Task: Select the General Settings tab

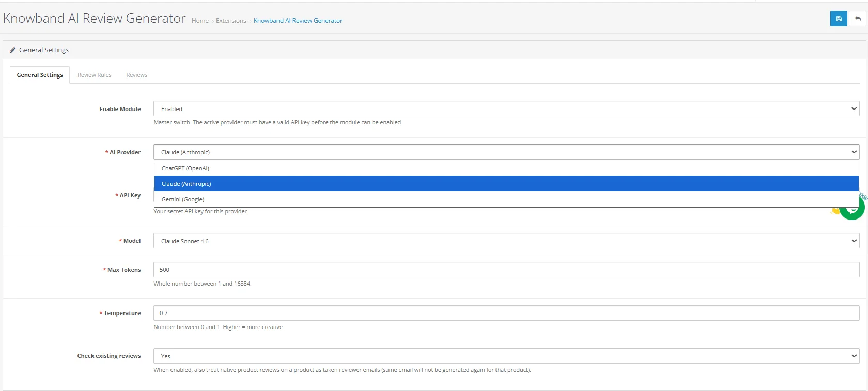Action: pos(40,75)
